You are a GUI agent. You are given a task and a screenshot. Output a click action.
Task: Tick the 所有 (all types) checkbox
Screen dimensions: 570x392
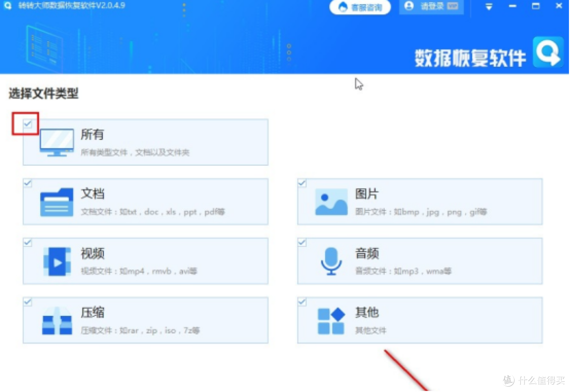pos(27,124)
